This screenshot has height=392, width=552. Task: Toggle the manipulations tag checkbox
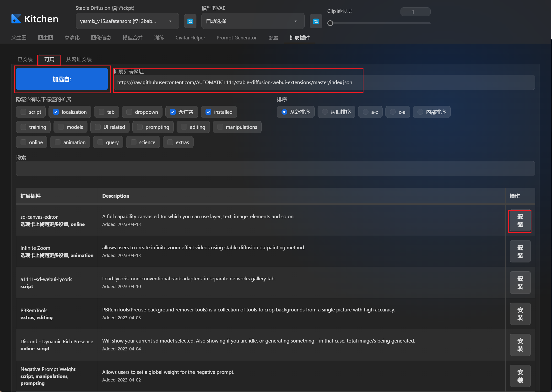tap(220, 127)
